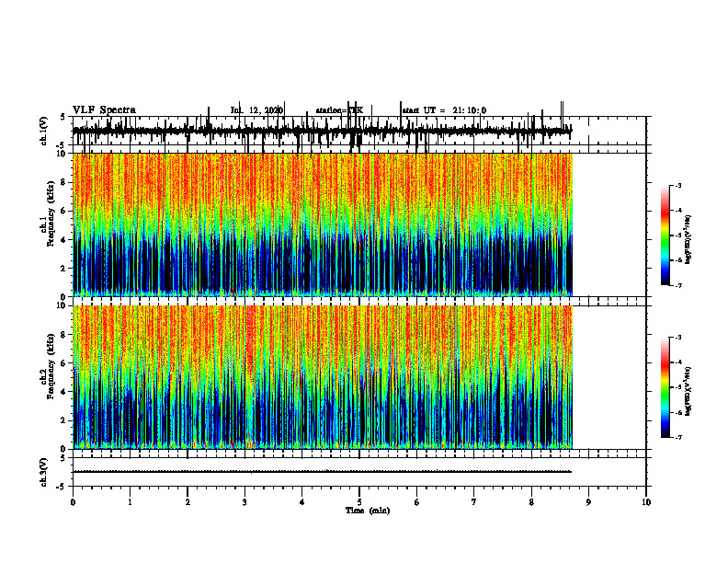Click the "-3" label on ch.2 color bar
The height and width of the screenshot is (563, 728).
pos(677,338)
